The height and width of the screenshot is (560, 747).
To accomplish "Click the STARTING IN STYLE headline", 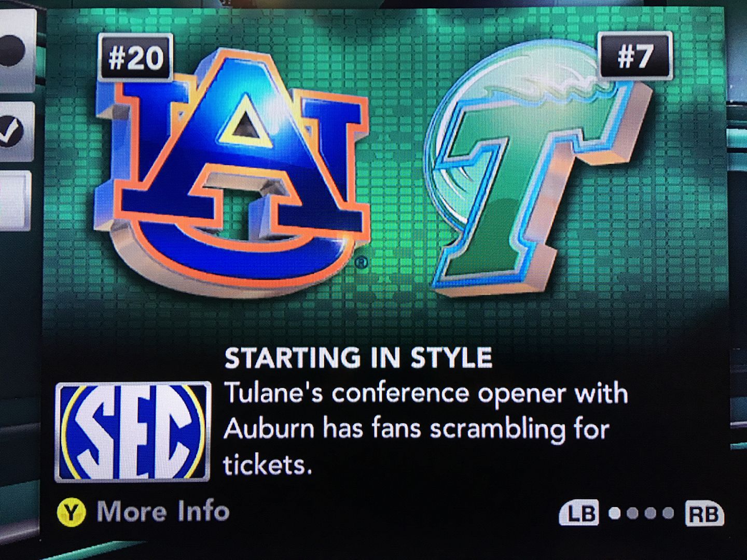I will (x=358, y=358).
